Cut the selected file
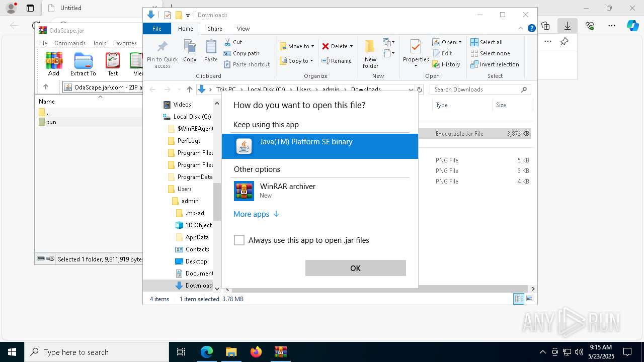Screen dimensions: 644x362 (x=233, y=42)
